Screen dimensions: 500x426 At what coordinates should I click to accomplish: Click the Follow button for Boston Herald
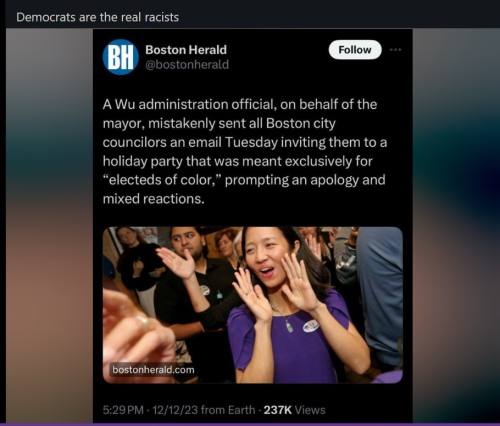click(355, 50)
